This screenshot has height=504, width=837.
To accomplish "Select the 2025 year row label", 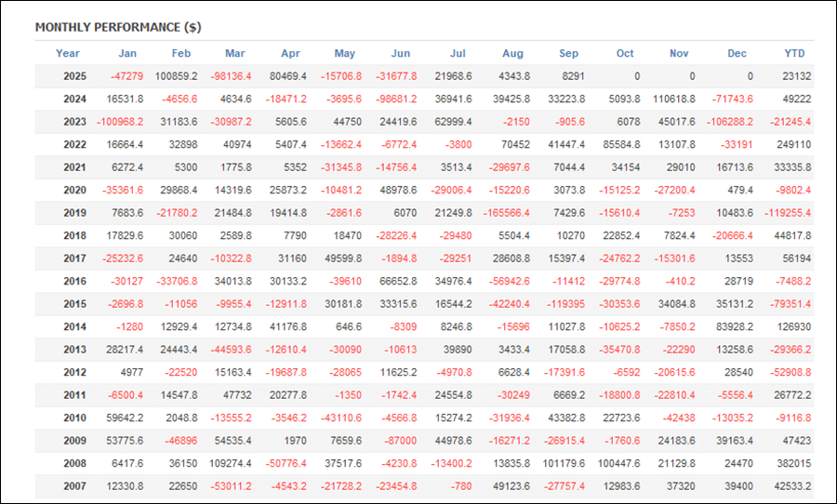I will (76, 76).
